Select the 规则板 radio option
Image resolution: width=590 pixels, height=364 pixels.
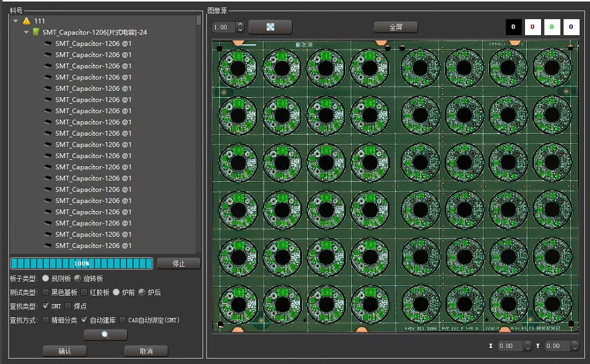click(45, 278)
